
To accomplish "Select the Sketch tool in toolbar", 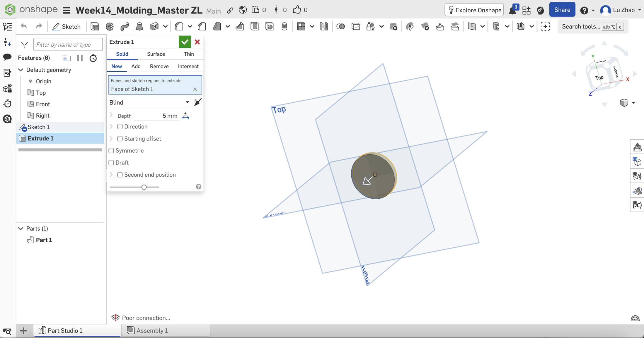I will coord(66,27).
